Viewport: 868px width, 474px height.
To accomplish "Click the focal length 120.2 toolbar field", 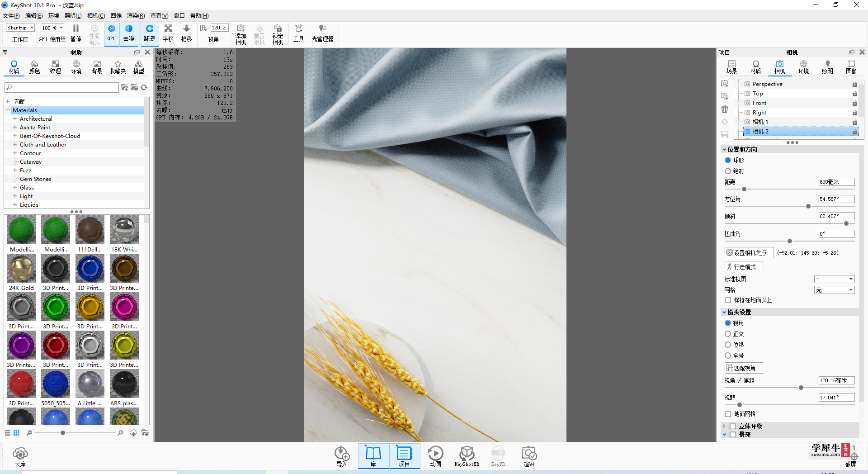I will (x=220, y=28).
